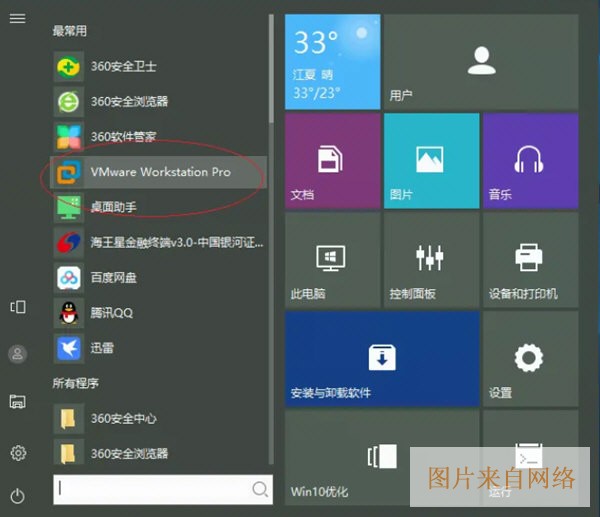Click the 所有程序 header
The height and width of the screenshot is (517, 600).
[x=76, y=383]
